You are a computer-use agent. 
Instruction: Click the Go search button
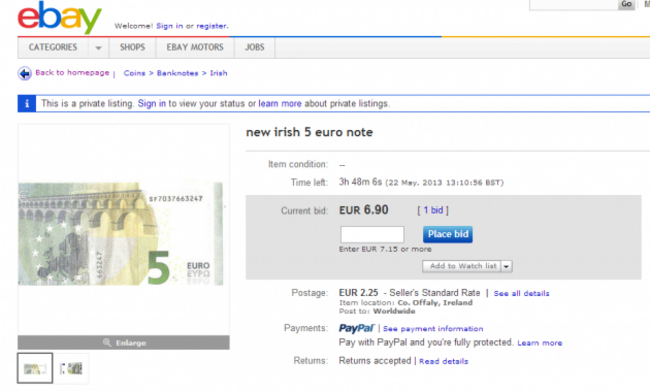pos(626,4)
